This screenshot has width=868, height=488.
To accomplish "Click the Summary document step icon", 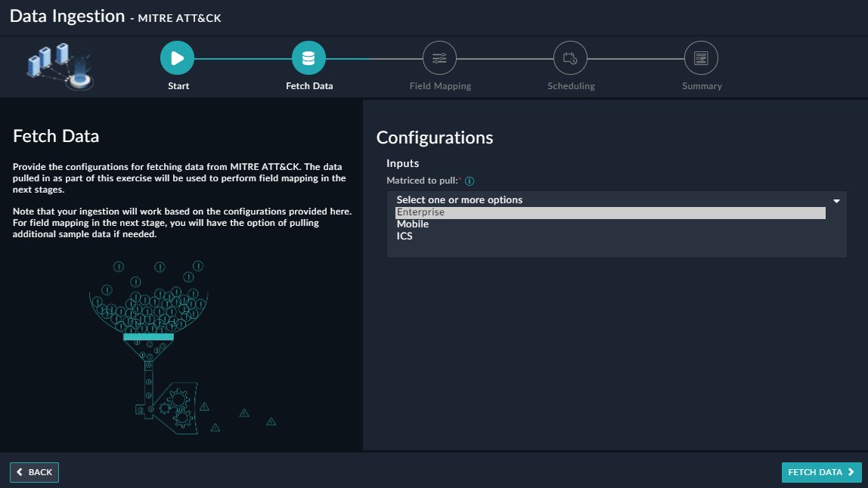I will (x=701, y=58).
